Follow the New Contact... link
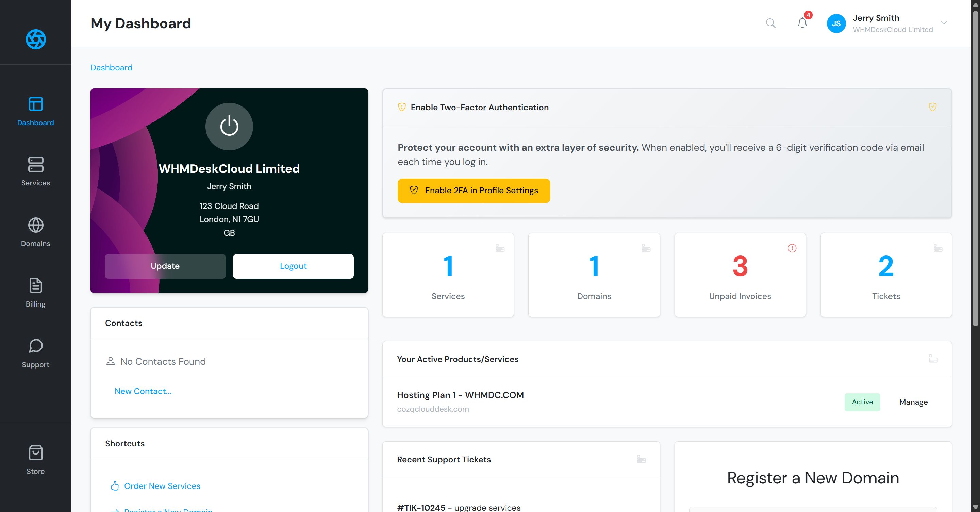Screen dimensions: 980x512 pyautogui.click(x=143, y=391)
